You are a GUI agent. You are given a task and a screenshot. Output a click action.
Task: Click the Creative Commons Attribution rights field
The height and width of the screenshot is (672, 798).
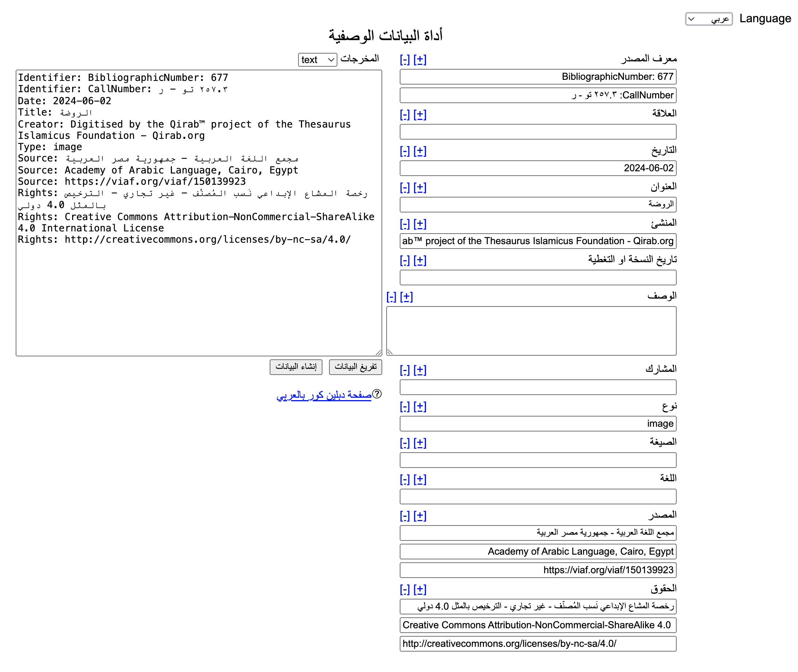(x=538, y=625)
